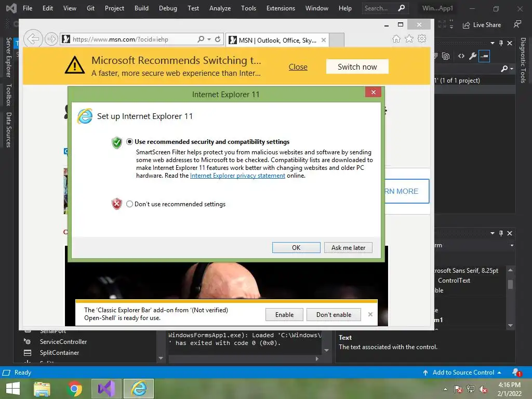The height and width of the screenshot is (399, 532).
Task: Open Internet Explorer privacy statement link
Action: click(x=237, y=176)
